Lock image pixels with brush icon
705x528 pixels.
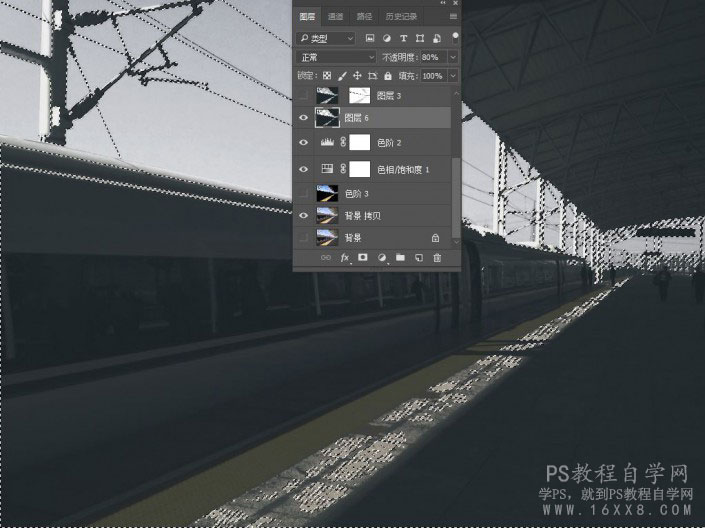(x=342, y=76)
